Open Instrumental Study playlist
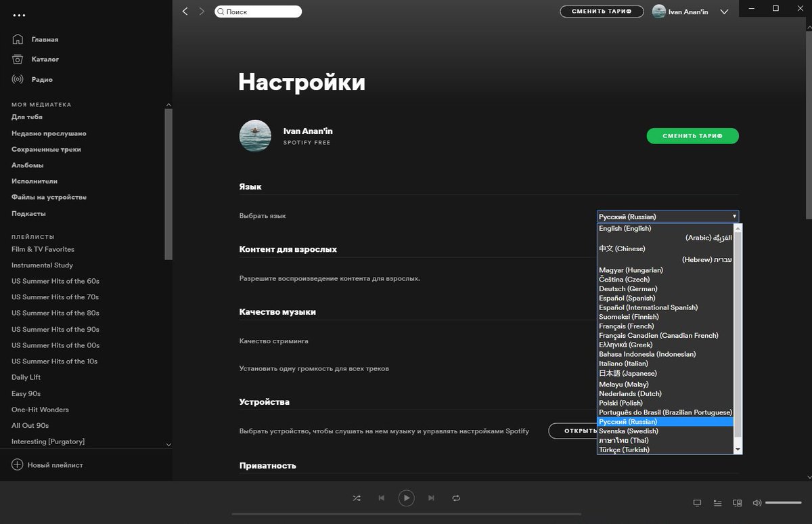Image resolution: width=812 pixels, height=524 pixels. pyautogui.click(x=42, y=265)
